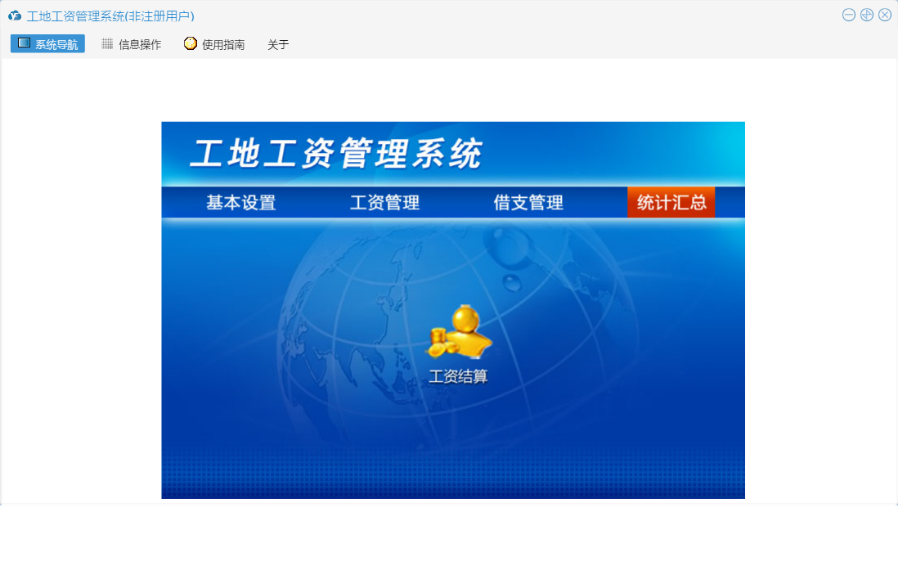Open the 关于 menu

(278, 44)
